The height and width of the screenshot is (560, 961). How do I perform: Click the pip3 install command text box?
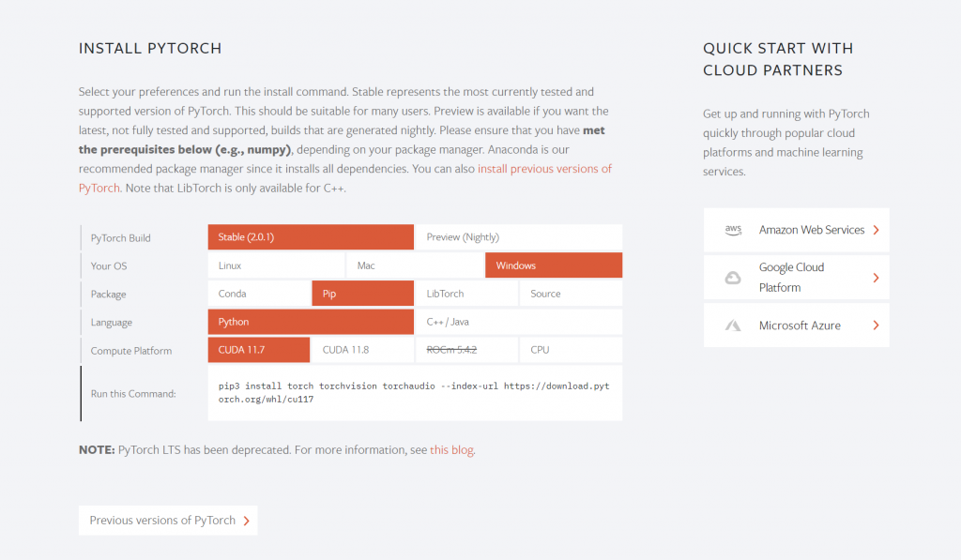[415, 393]
